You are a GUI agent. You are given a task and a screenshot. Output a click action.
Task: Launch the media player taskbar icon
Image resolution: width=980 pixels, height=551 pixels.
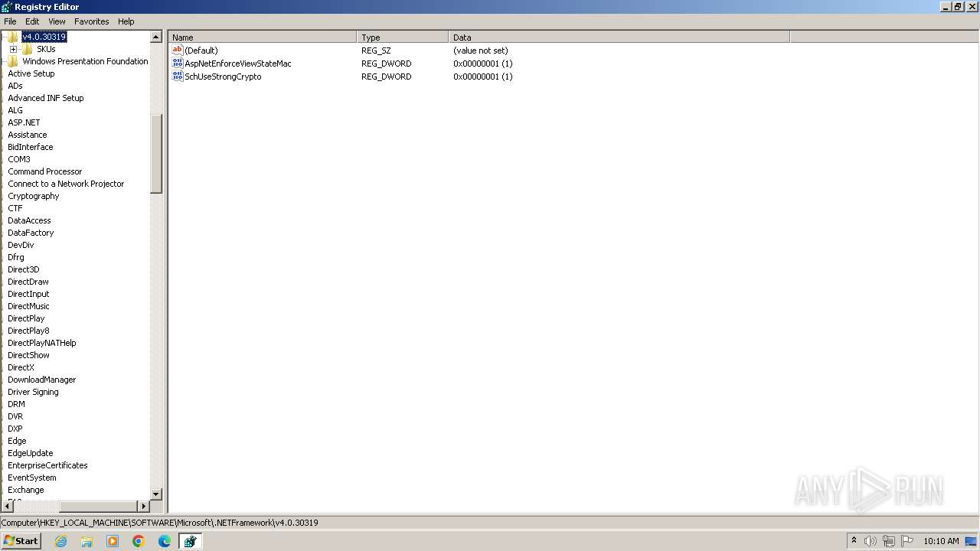click(x=113, y=541)
